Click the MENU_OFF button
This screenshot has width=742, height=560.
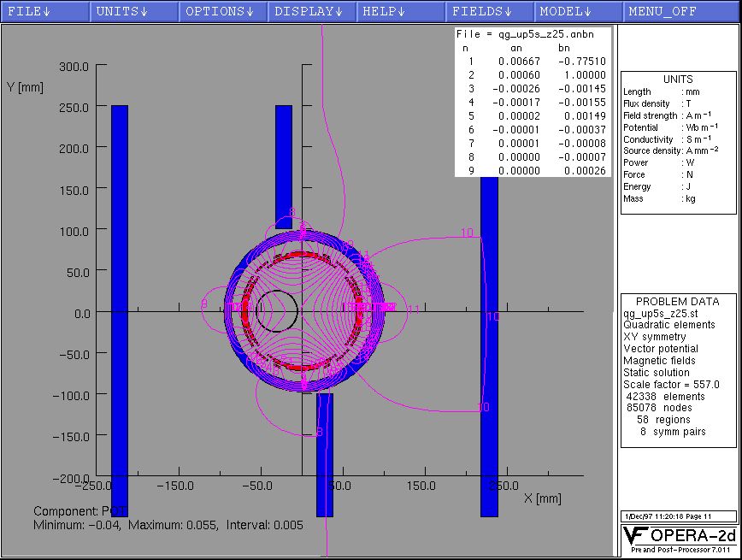pos(682,12)
